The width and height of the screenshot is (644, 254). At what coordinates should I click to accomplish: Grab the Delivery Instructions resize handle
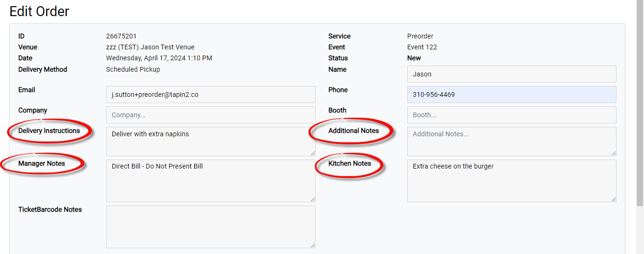(x=313, y=153)
